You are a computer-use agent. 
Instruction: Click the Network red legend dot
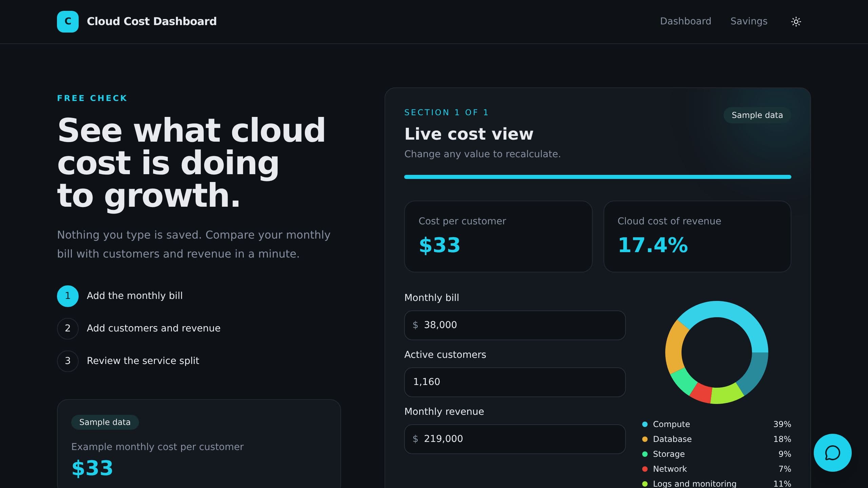point(645,469)
